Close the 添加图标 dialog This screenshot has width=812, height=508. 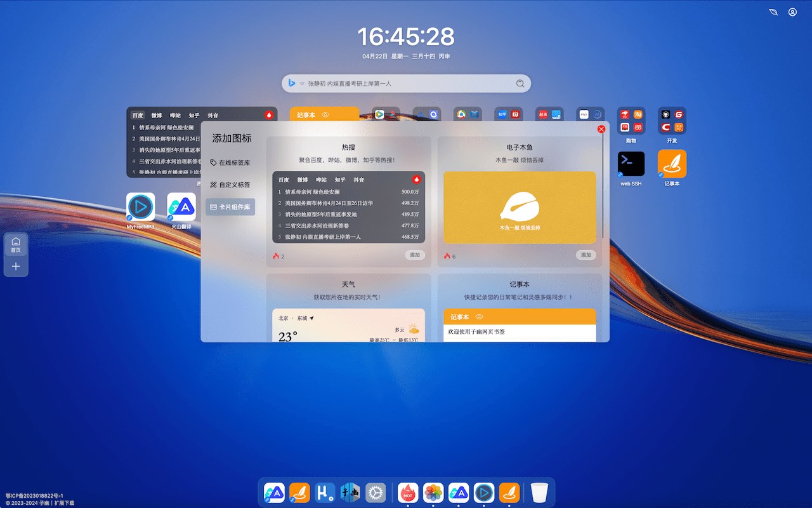tap(601, 129)
